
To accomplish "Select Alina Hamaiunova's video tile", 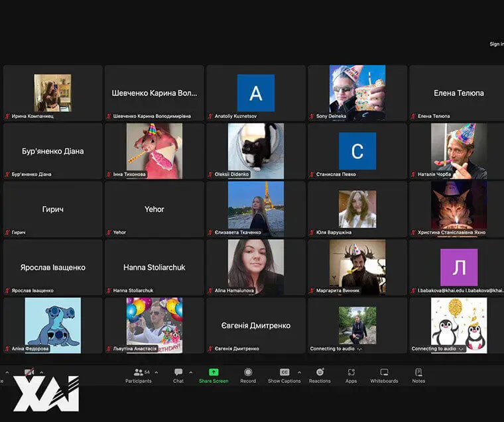I will pos(255,266).
